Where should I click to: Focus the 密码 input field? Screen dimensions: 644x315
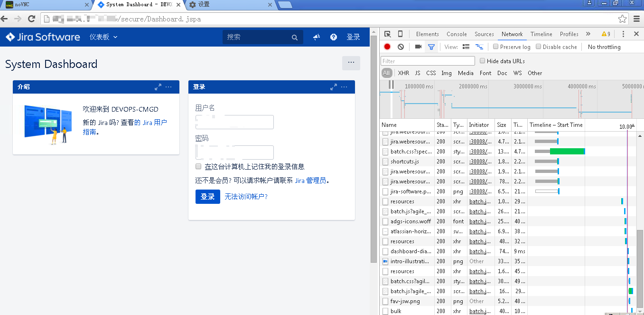[x=234, y=153]
